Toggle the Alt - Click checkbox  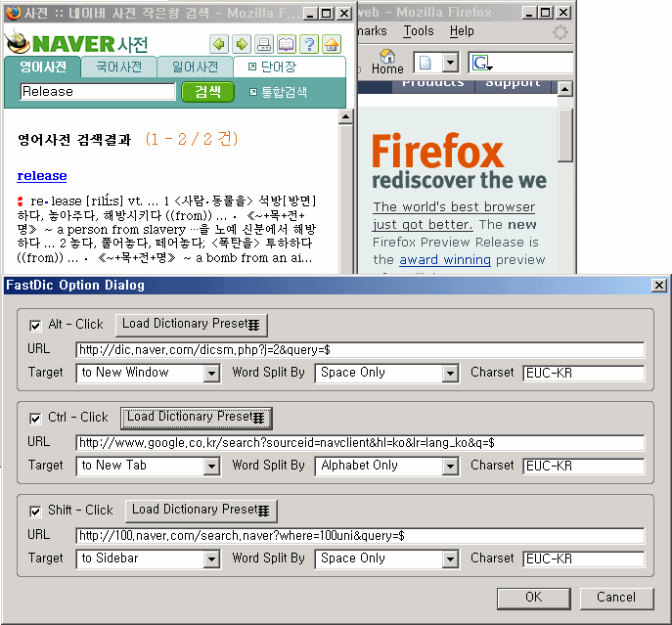(x=35, y=326)
